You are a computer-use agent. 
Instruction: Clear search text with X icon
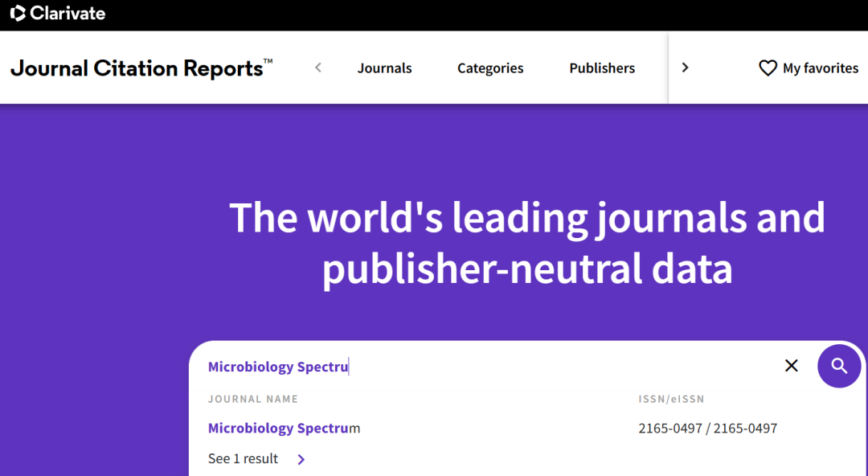(792, 366)
